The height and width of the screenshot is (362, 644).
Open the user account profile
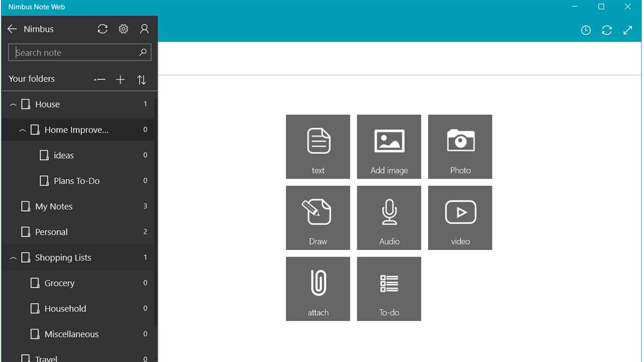[x=144, y=29]
